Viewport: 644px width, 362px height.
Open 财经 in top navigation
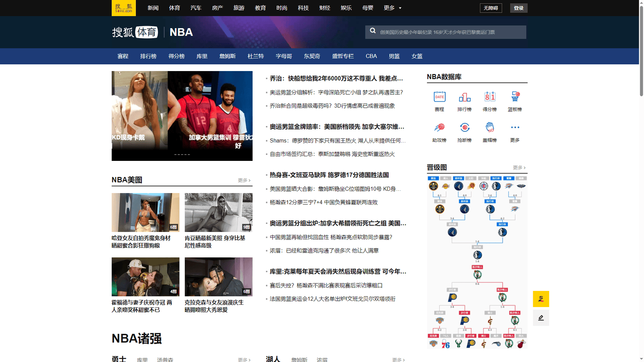point(325,8)
